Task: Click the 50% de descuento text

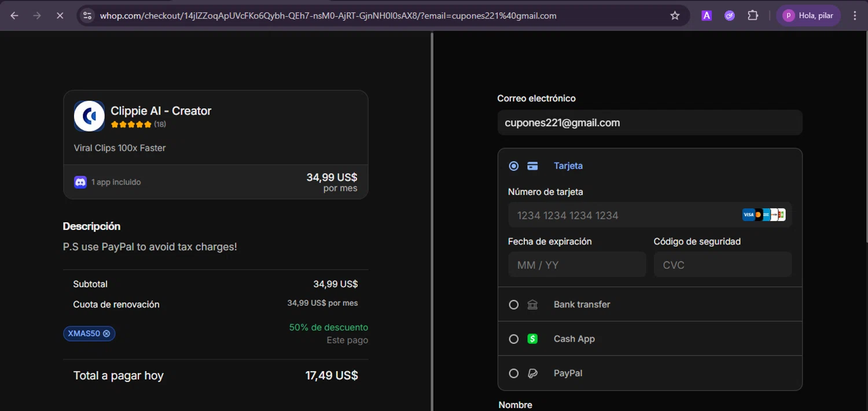Action: click(329, 327)
